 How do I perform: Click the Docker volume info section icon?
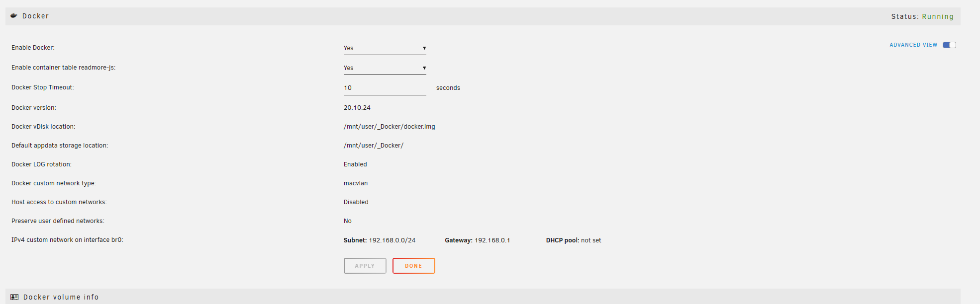click(x=14, y=297)
